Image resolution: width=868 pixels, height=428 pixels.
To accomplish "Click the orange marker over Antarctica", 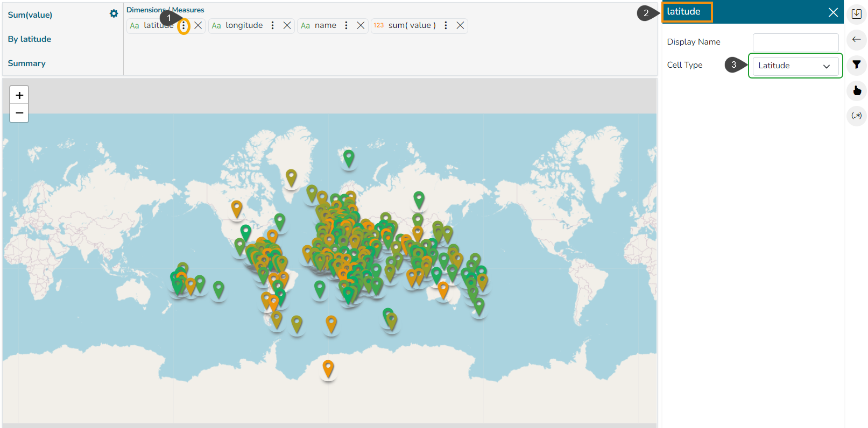I will coord(328,368).
